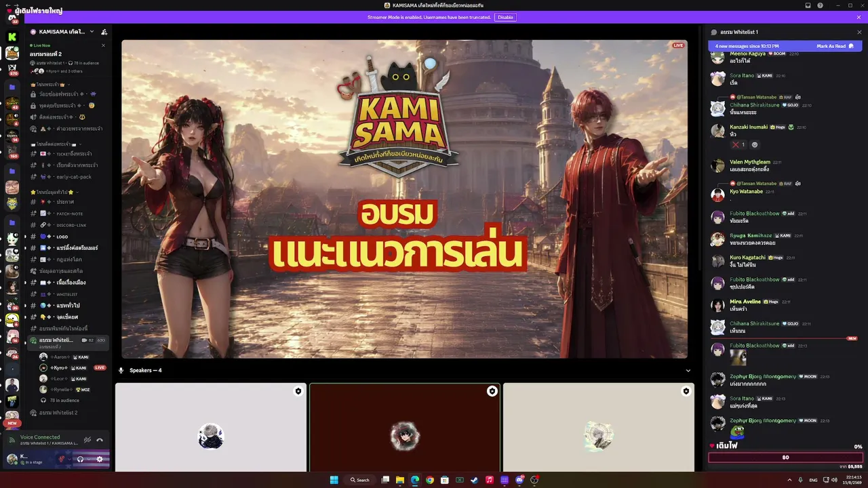Open Discord from the taskbar
The image size is (868, 488).
pos(519,480)
